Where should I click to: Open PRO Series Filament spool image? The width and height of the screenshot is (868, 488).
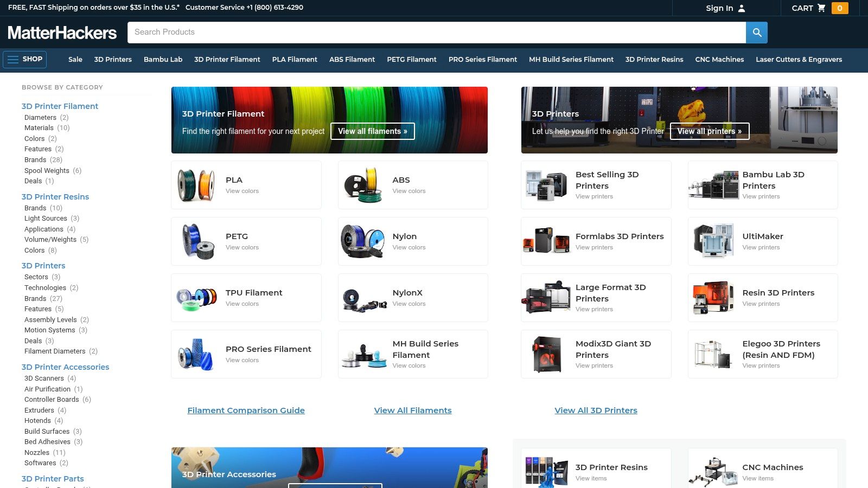196,354
